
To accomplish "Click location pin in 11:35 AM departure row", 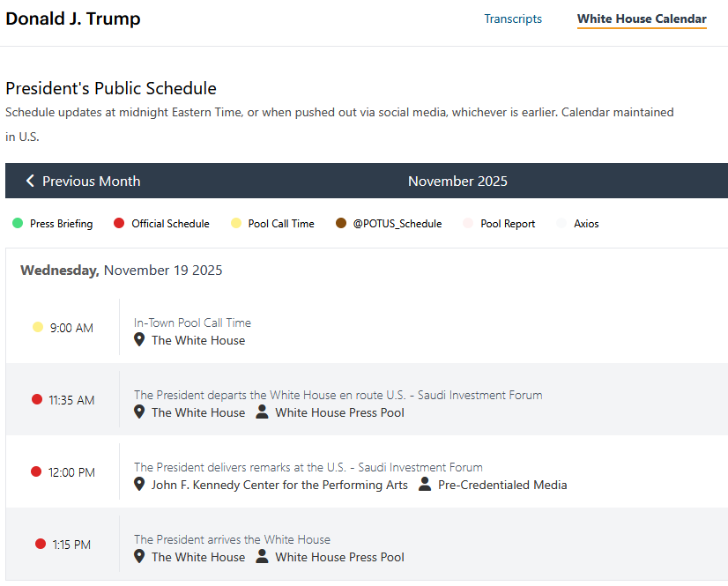I will coord(139,412).
